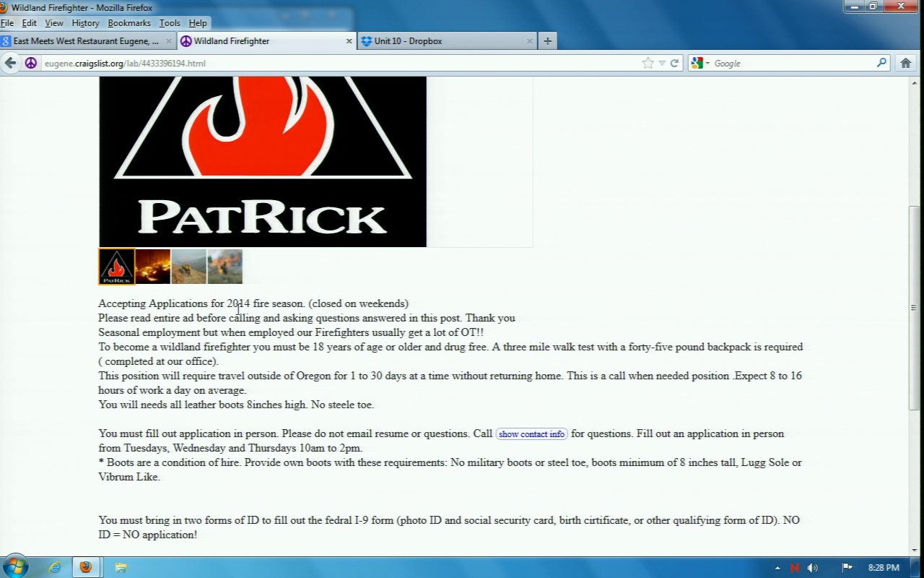Open Windows Explorer folder in taskbar

coord(121,567)
